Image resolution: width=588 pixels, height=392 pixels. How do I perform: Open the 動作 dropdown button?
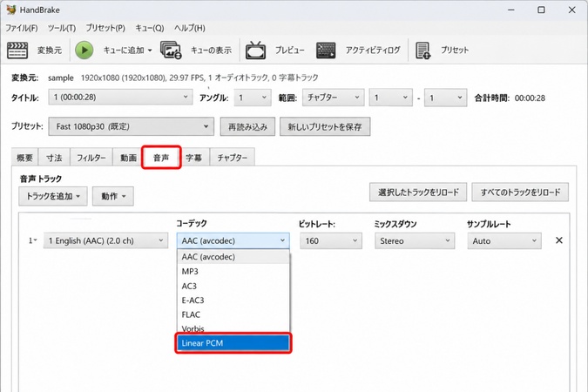click(113, 196)
